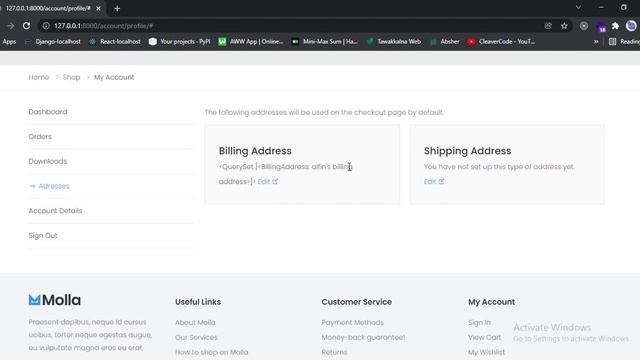Select Orders in account sidebar
This screenshot has height=360, width=640.
coord(40,137)
